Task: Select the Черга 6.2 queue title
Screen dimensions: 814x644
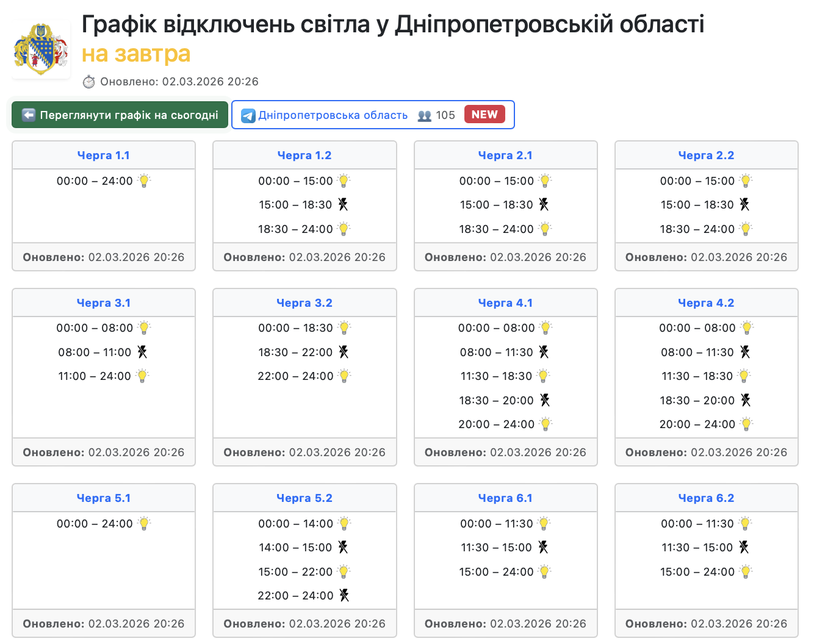Action: [706, 498]
